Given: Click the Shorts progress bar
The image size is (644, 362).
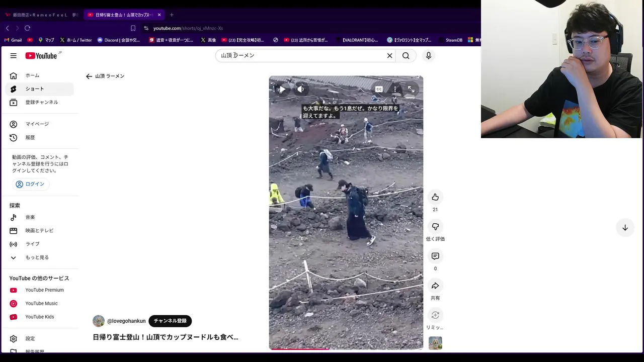Looking at the screenshot, I should coord(346,348).
